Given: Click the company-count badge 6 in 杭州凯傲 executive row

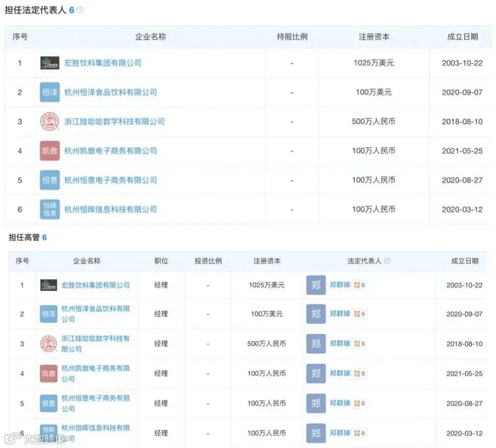Looking at the screenshot, I should (360, 373).
